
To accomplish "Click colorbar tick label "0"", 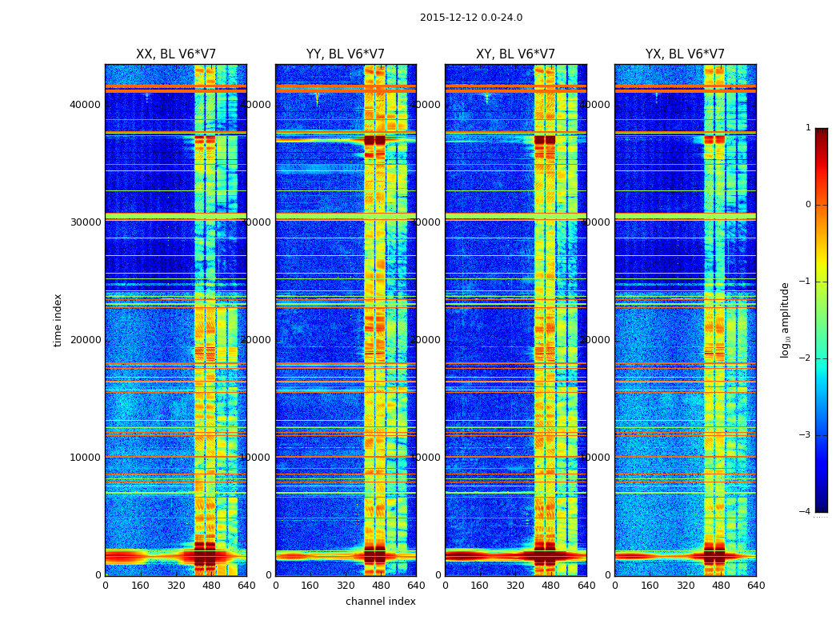I will point(808,205).
